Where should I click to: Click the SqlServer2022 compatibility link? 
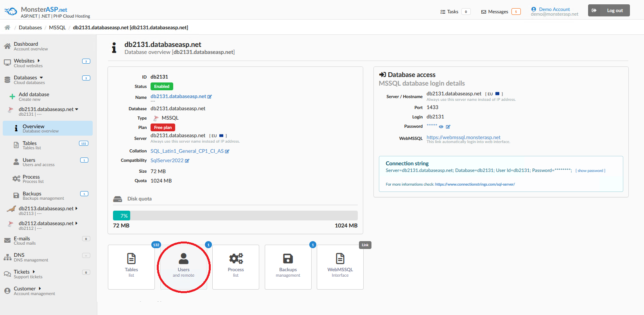[x=167, y=161]
